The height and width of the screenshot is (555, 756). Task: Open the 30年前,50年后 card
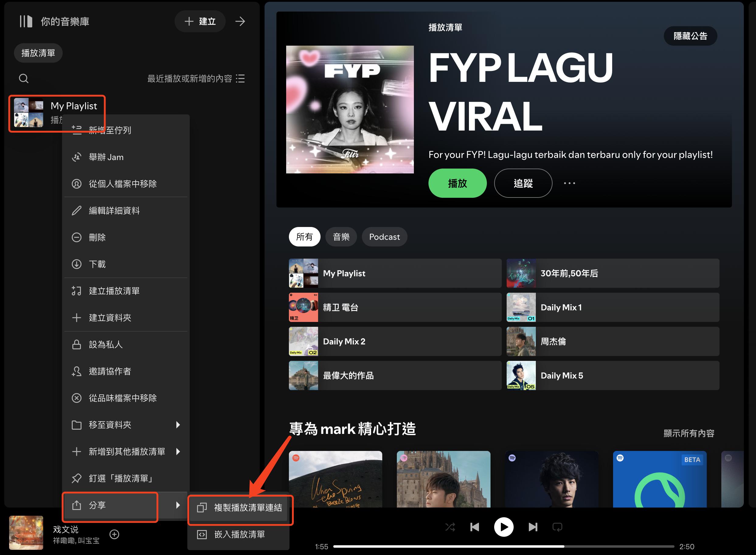point(613,274)
